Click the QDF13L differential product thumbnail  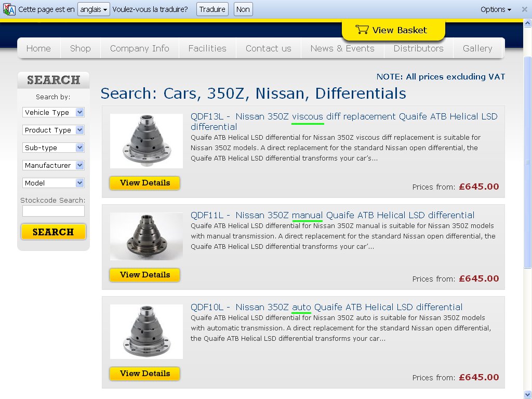[146, 141]
